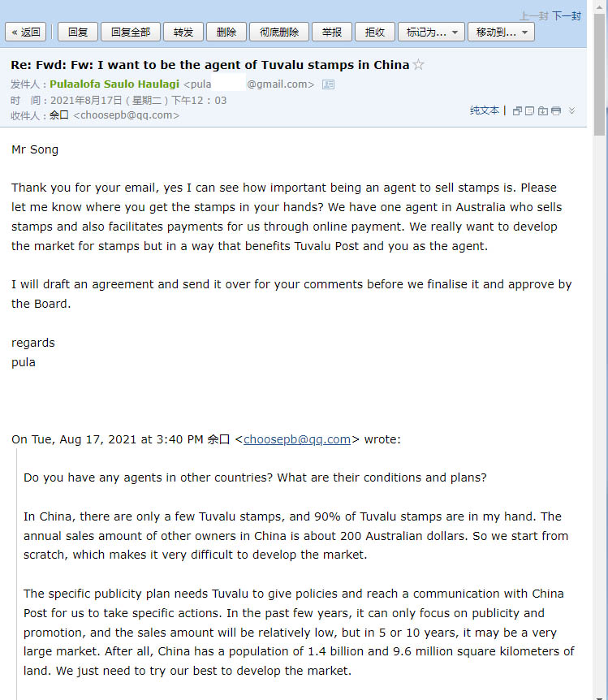Switch to 纯文本 plain text view
608x700 pixels.
click(x=485, y=110)
